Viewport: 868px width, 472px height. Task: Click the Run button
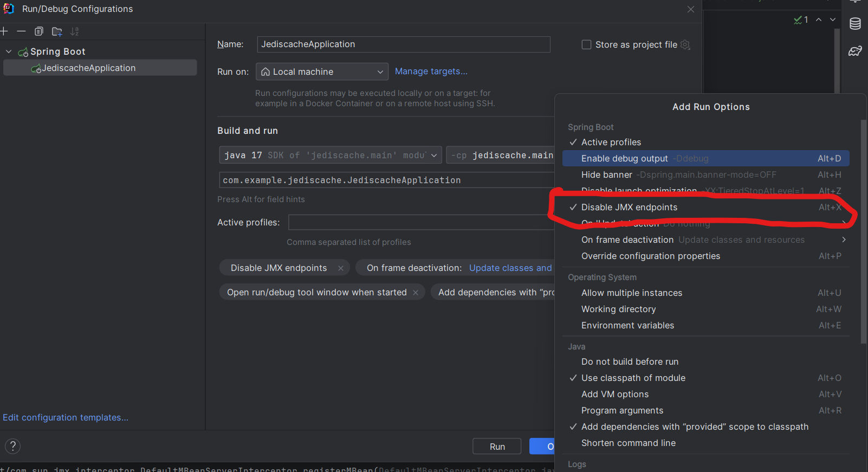[x=497, y=447]
